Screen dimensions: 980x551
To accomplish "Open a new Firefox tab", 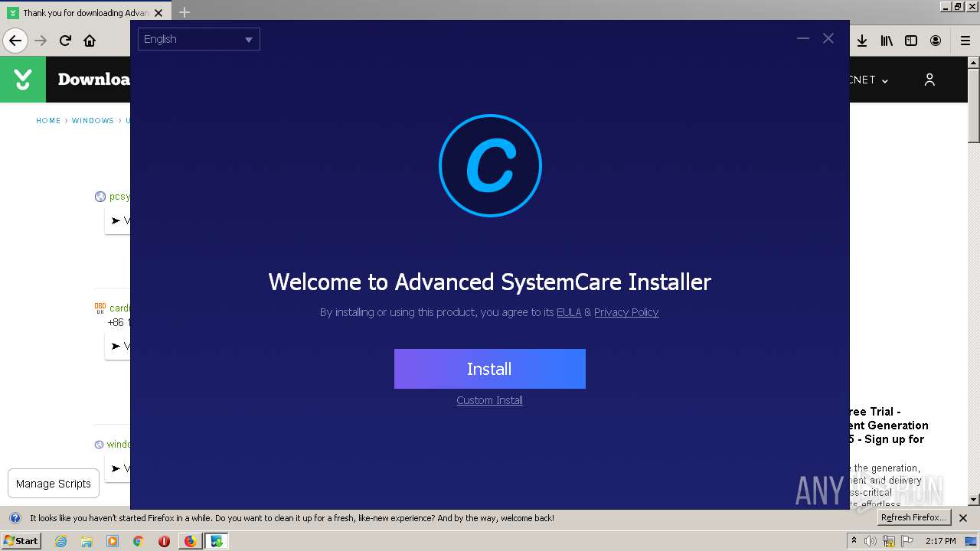I will (x=185, y=13).
